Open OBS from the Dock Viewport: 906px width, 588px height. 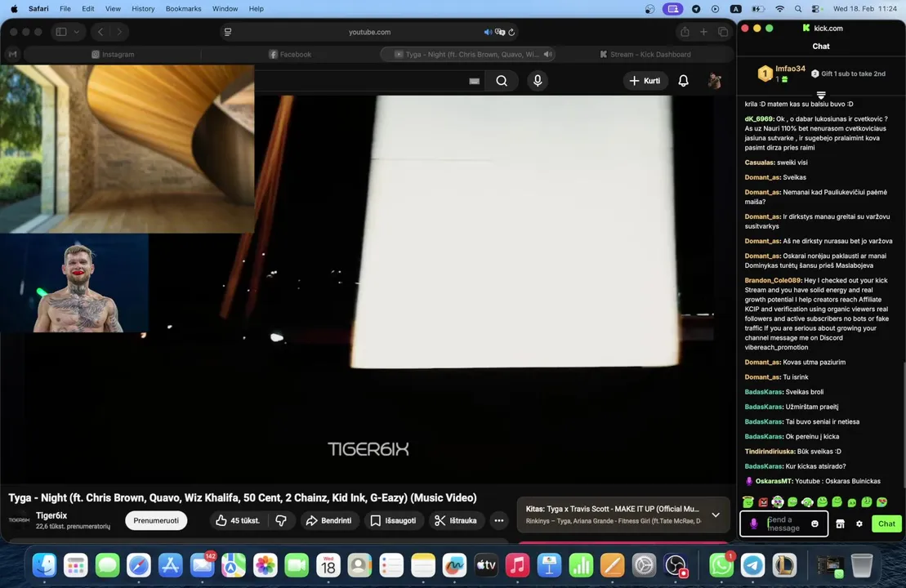point(676,565)
